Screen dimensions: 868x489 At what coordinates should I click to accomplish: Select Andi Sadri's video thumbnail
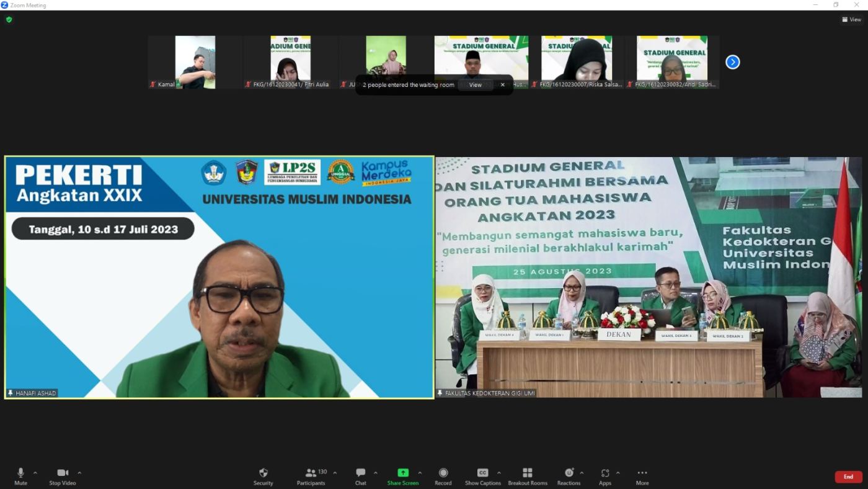672,62
